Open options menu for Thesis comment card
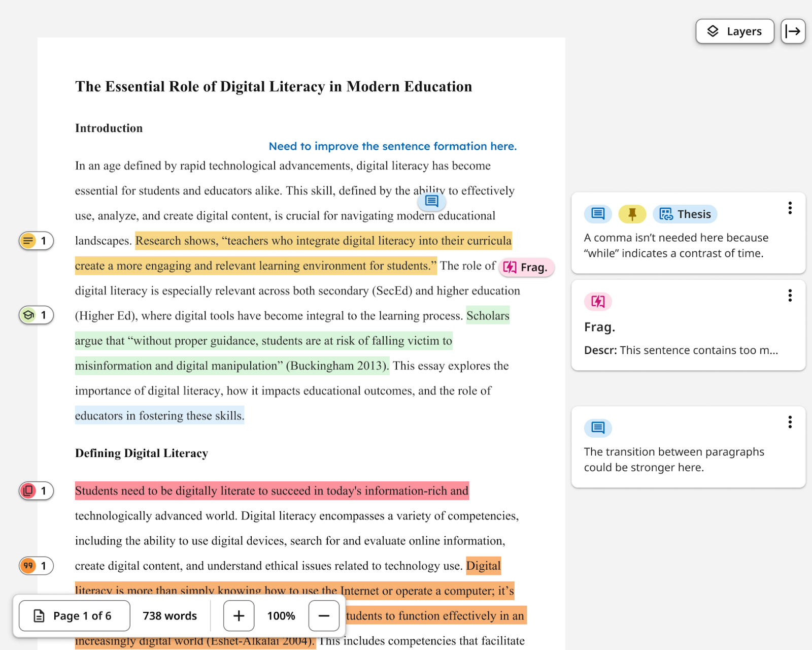 tap(790, 208)
